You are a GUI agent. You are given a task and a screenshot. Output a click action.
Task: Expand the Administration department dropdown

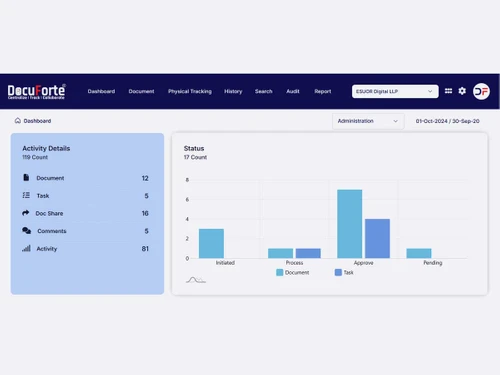click(x=368, y=121)
